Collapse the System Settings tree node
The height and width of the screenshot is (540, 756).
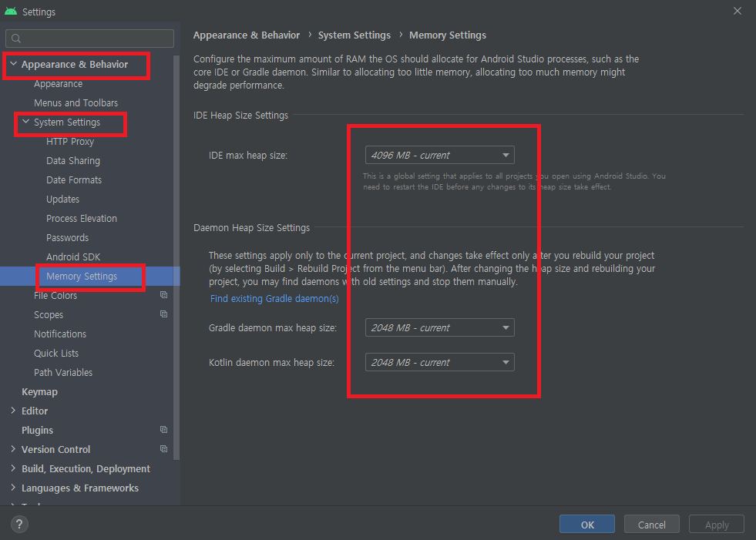pyautogui.click(x=26, y=122)
